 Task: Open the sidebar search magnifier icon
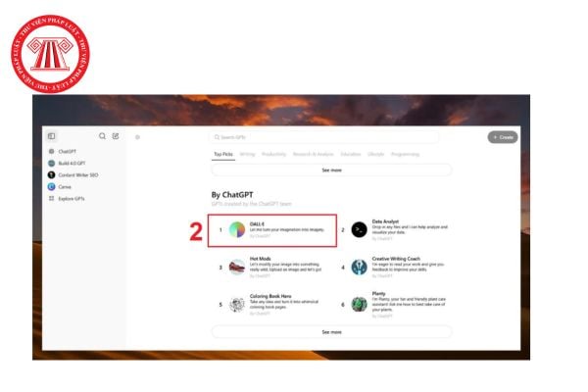point(102,136)
